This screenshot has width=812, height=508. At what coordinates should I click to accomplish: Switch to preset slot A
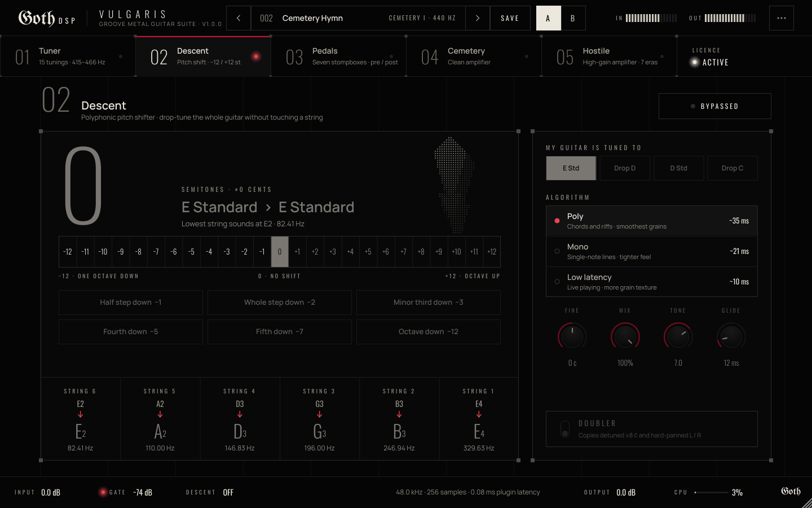point(548,18)
